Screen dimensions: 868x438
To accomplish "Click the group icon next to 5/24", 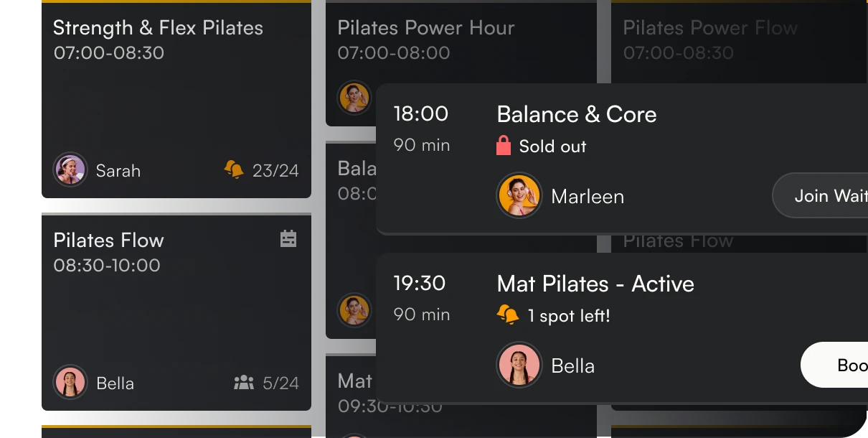I will coord(244,383).
